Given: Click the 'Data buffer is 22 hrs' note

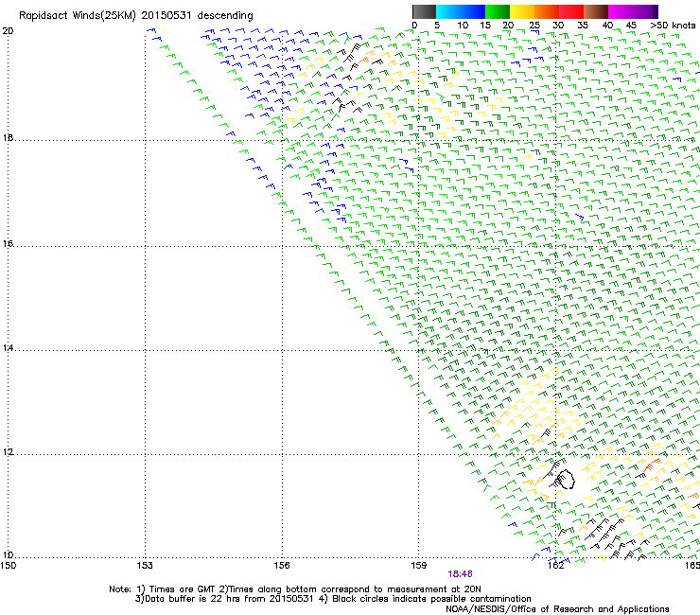Looking at the screenshot, I should [193, 599].
